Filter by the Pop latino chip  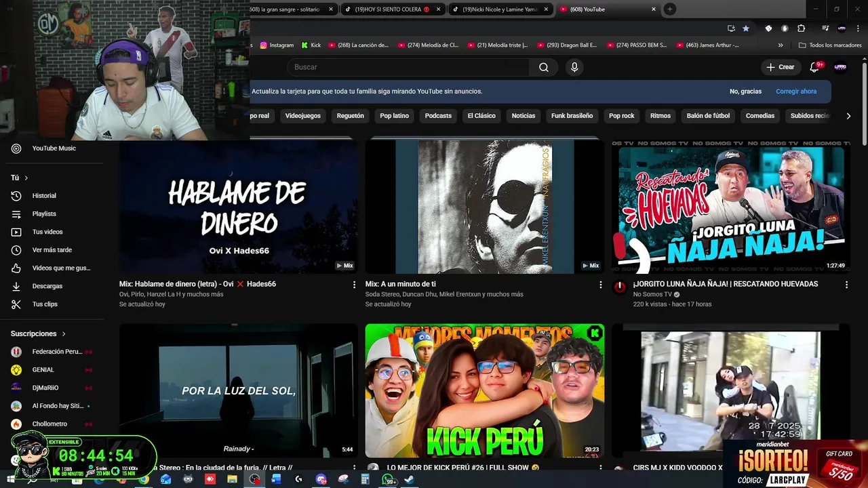click(394, 116)
